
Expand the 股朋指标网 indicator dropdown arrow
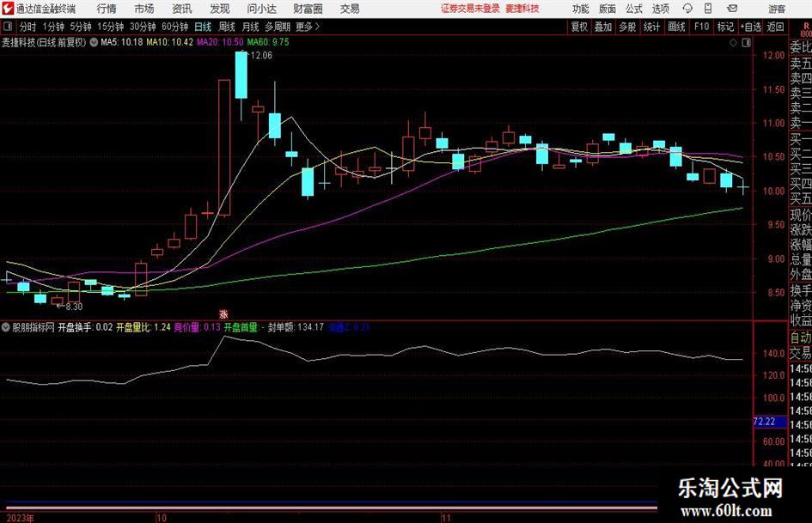pos(6,327)
